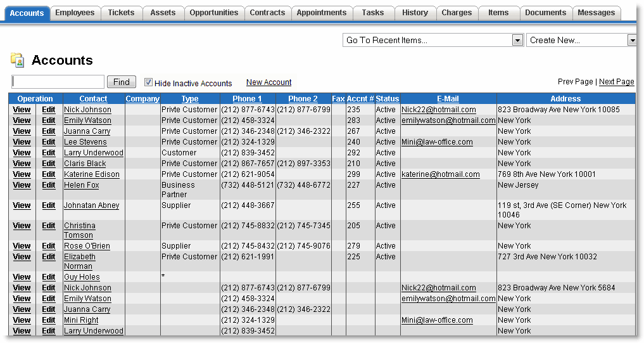Click the Accounts folder icon beside heading
Screen dimensions: 644x343
[x=17, y=60]
